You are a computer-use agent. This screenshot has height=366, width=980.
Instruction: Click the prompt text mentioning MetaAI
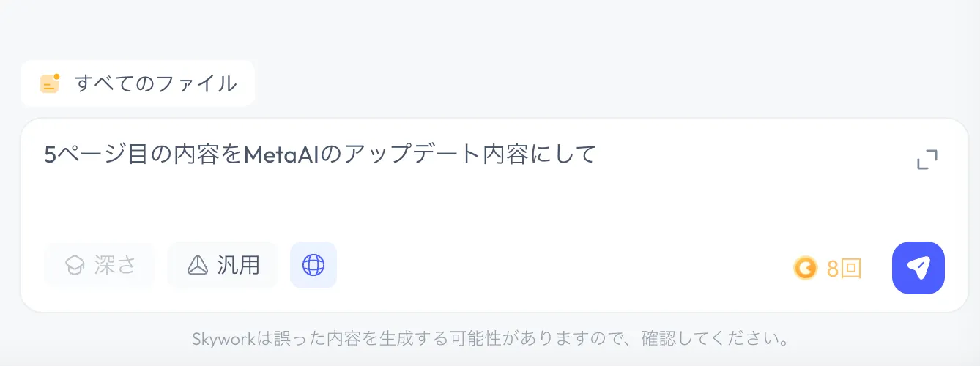tap(321, 155)
